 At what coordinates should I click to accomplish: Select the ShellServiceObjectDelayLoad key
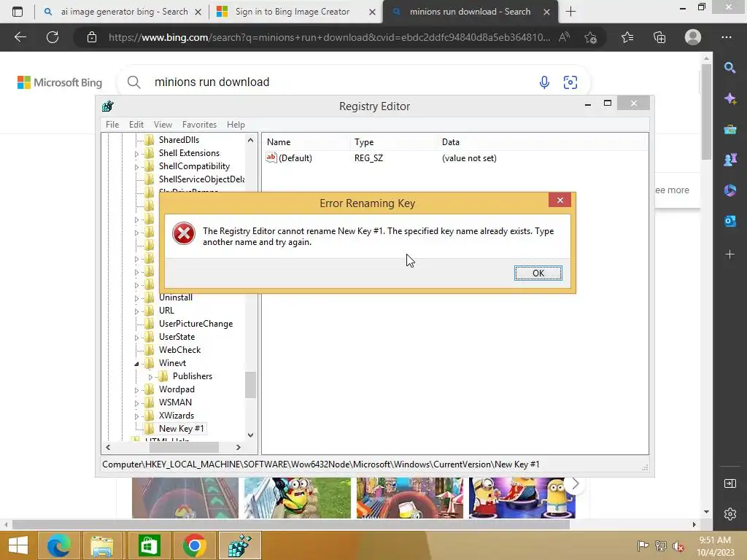pyautogui.click(x=201, y=179)
